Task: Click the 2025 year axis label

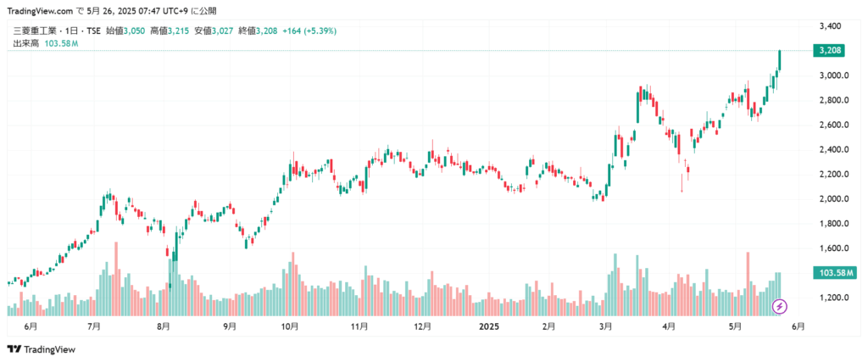Action: pos(489,326)
